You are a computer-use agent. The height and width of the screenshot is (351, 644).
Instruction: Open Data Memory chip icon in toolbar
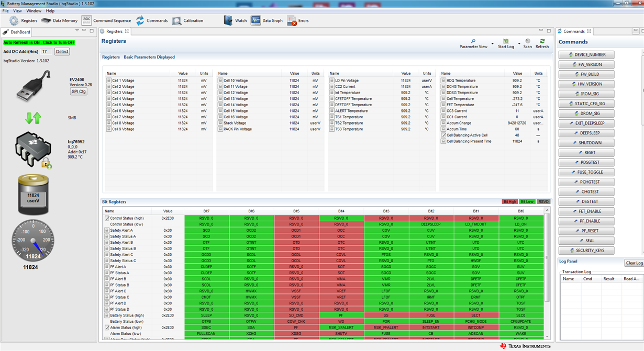coord(46,21)
